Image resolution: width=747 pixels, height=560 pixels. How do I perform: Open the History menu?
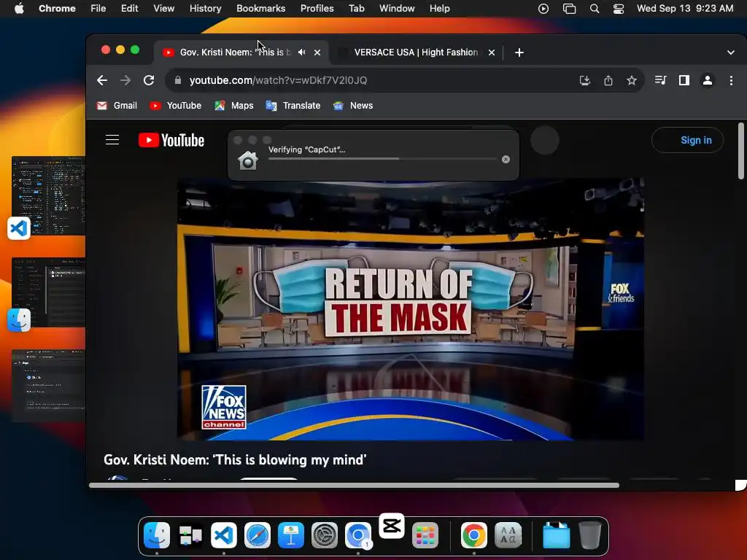[x=205, y=9]
